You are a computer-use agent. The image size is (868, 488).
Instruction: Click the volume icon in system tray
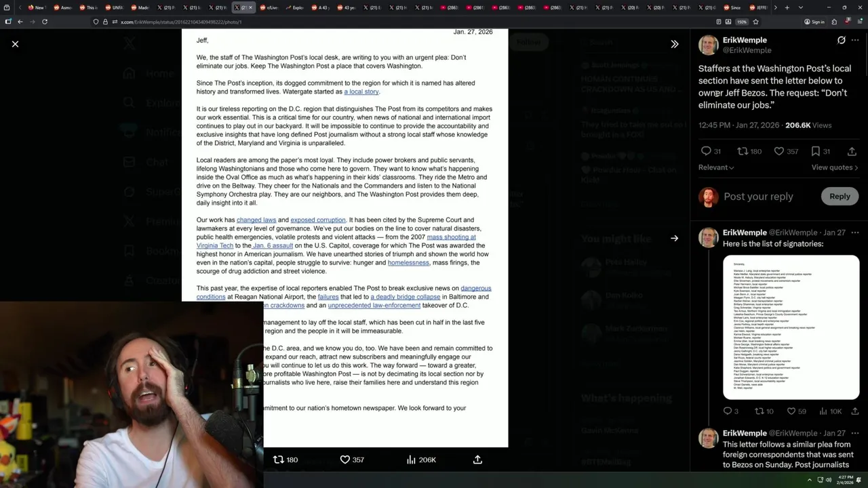pyautogui.click(x=829, y=480)
